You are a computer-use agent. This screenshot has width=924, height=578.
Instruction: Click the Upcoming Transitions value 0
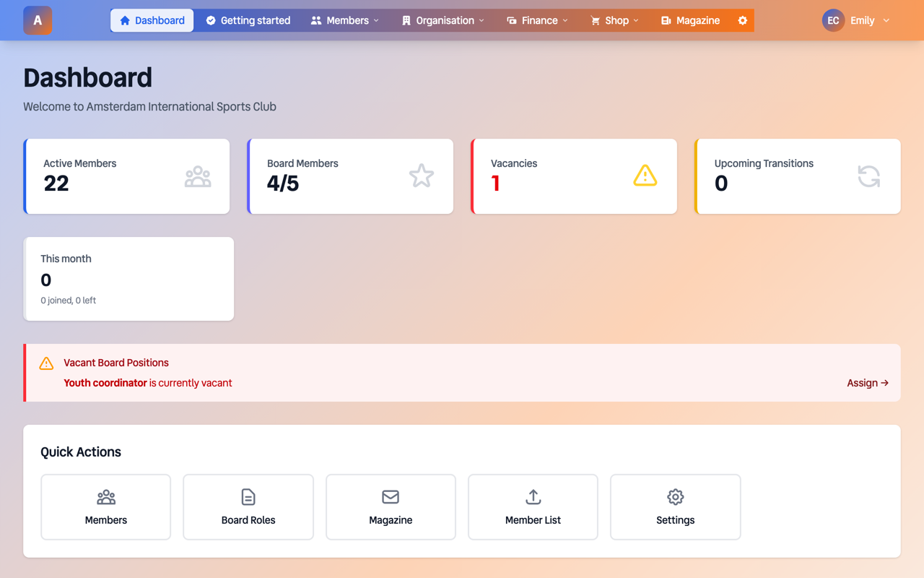(x=721, y=184)
